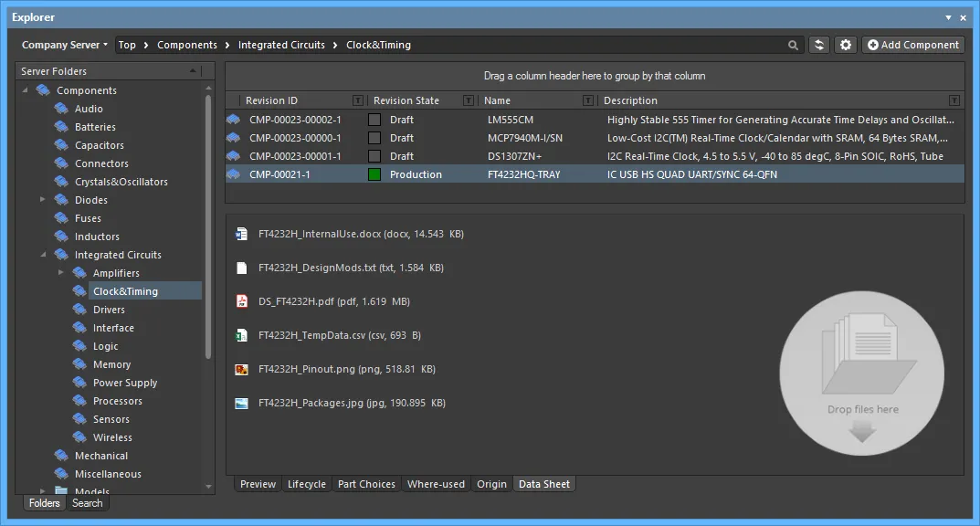This screenshot has width=980, height=526.
Task: Switch to the Origin tab
Action: click(492, 484)
